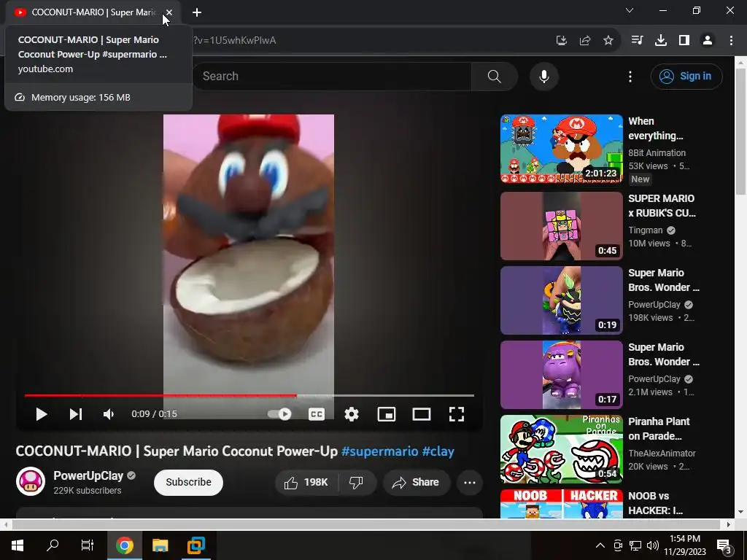Enable theater mode view
Viewport: 747px width, 560px height.
(422, 414)
